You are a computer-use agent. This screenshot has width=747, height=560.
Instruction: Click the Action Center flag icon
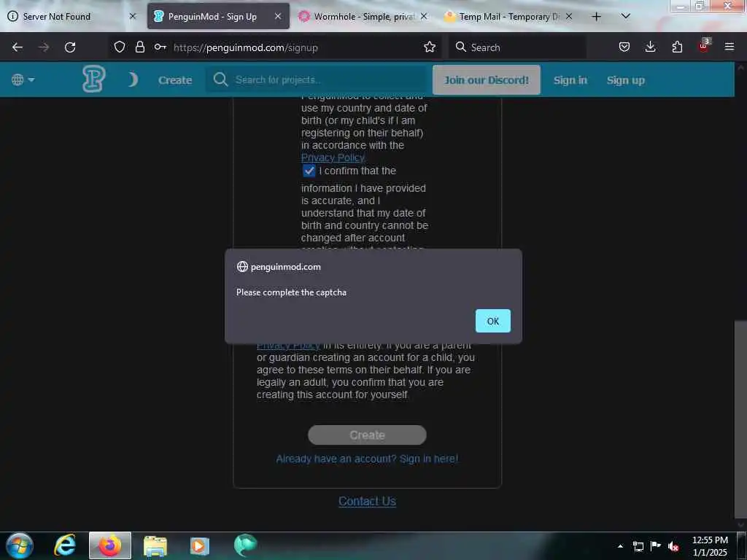[x=656, y=545]
